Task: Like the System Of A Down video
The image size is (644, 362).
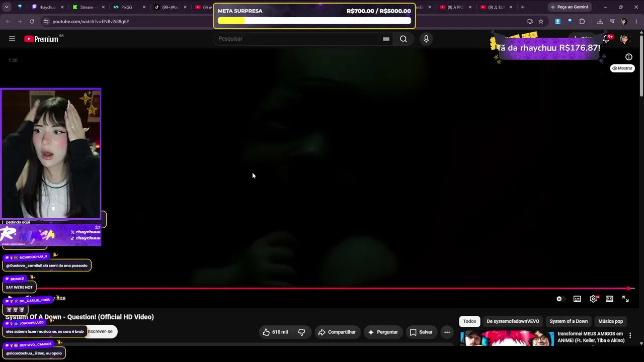Action: [276, 332]
